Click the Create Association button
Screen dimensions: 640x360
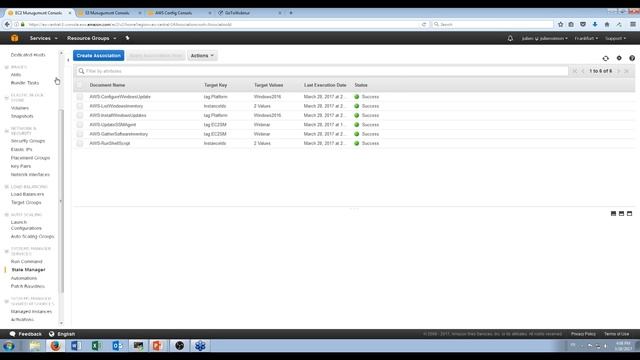(x=98, y=56)
